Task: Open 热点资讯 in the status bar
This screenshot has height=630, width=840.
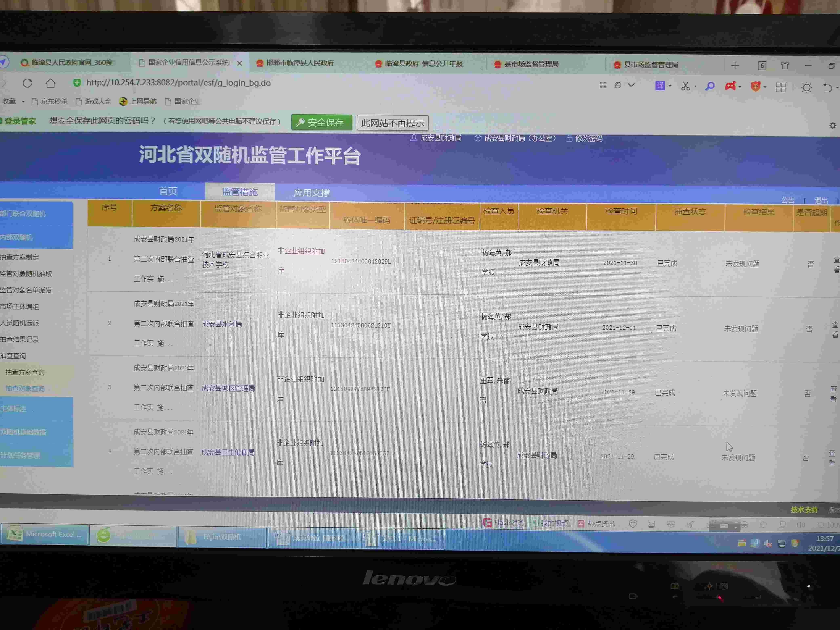Action: (596, 524)
